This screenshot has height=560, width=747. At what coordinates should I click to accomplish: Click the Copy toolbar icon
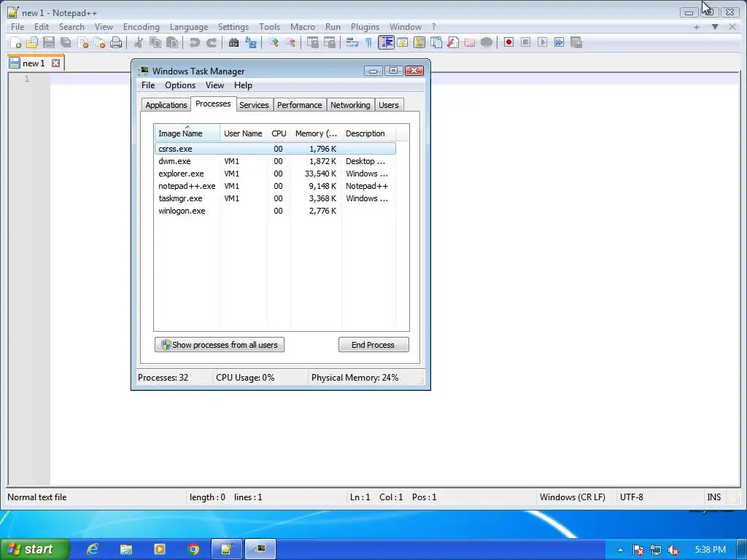pyautogui.click(x=155, y=43)
